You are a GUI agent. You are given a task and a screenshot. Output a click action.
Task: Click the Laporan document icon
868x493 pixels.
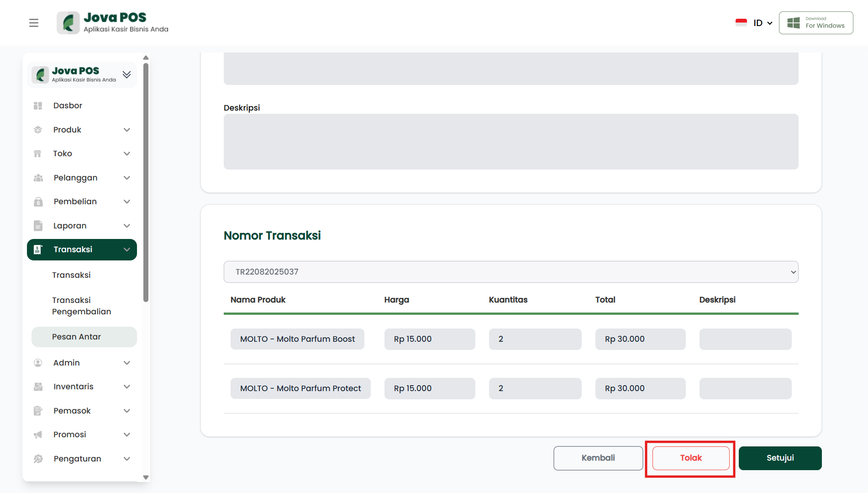tap(38, 226)
